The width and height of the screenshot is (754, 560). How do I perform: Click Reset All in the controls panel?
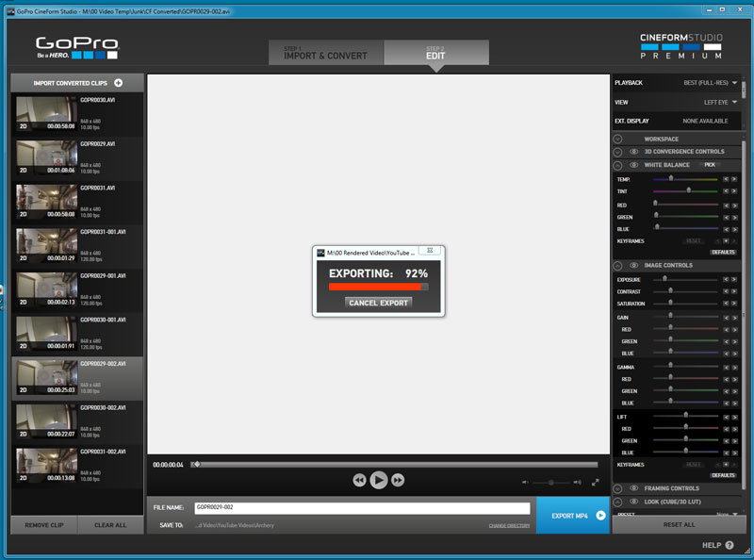[x=679, y=524]
